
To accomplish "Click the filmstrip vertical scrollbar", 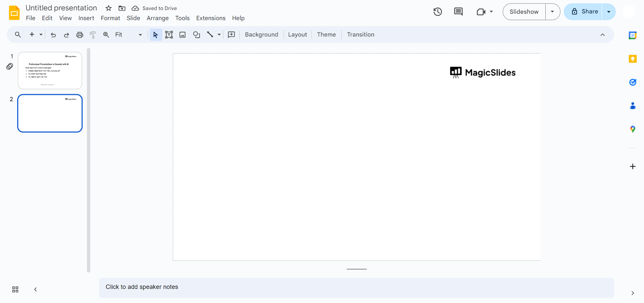I will tap(89, 160).
